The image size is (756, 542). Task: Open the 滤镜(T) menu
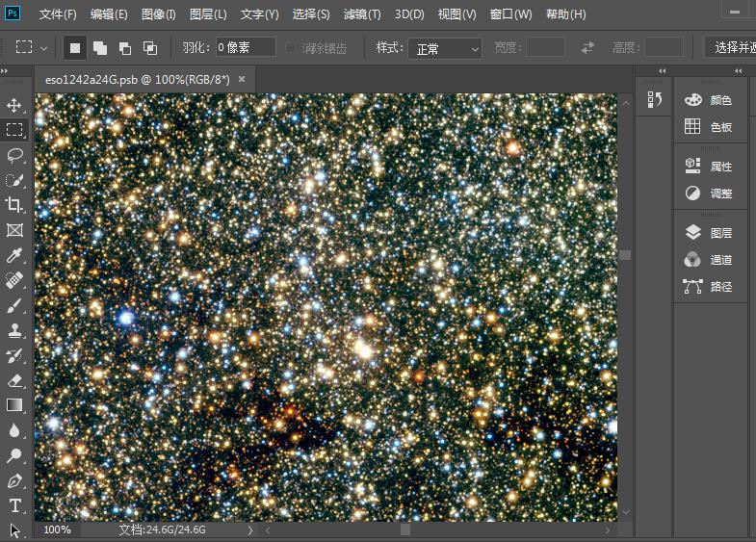pyautogui.click(x=362, y=14)
